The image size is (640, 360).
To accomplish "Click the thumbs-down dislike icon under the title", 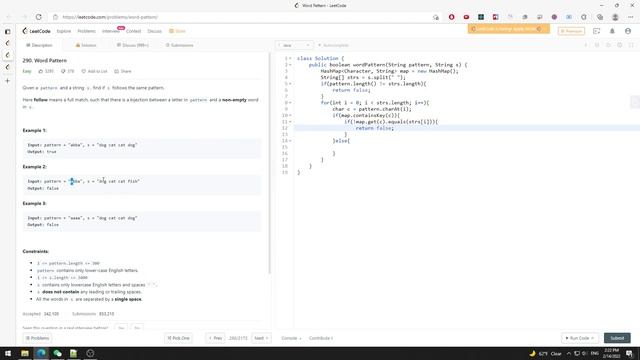I will coord(63,71).
